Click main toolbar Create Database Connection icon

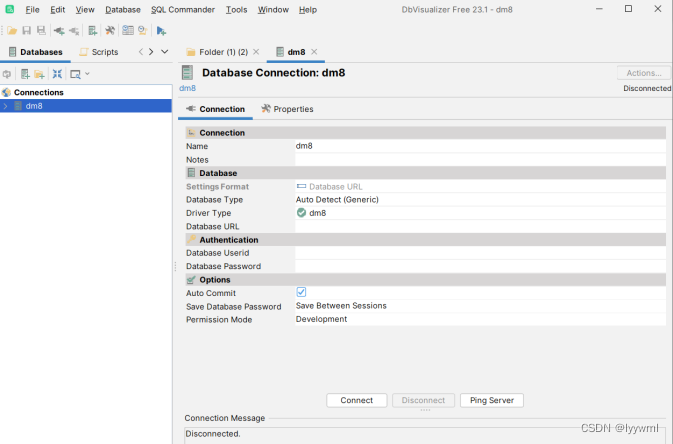pyautogui.click(x=92, y=30)
